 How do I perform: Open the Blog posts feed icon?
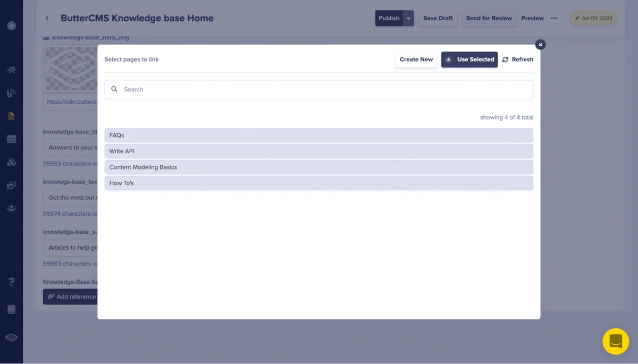click(x=11, y=93)
